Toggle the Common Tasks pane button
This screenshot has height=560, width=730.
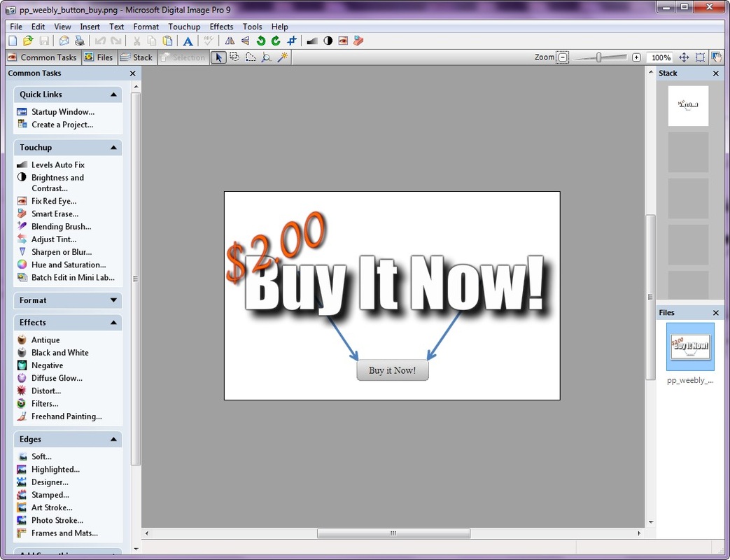tap(42, 57)
